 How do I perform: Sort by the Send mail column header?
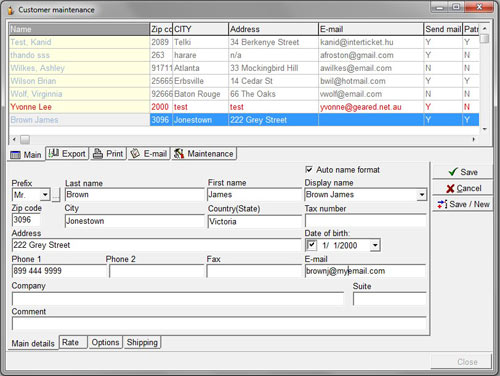tap(443, 29)
